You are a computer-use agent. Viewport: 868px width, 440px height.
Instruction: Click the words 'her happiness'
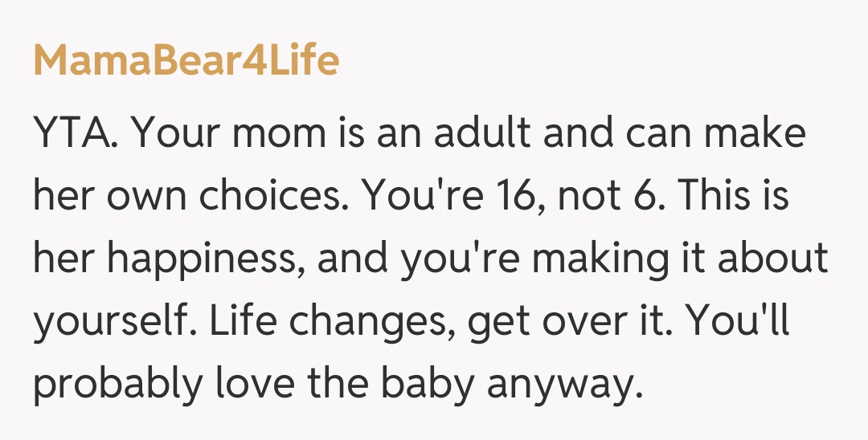pos(167,259)
